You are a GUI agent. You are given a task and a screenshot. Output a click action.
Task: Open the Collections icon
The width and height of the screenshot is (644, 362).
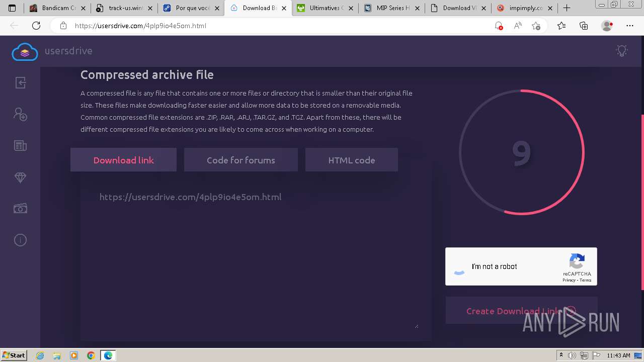[x=584, y=26]
